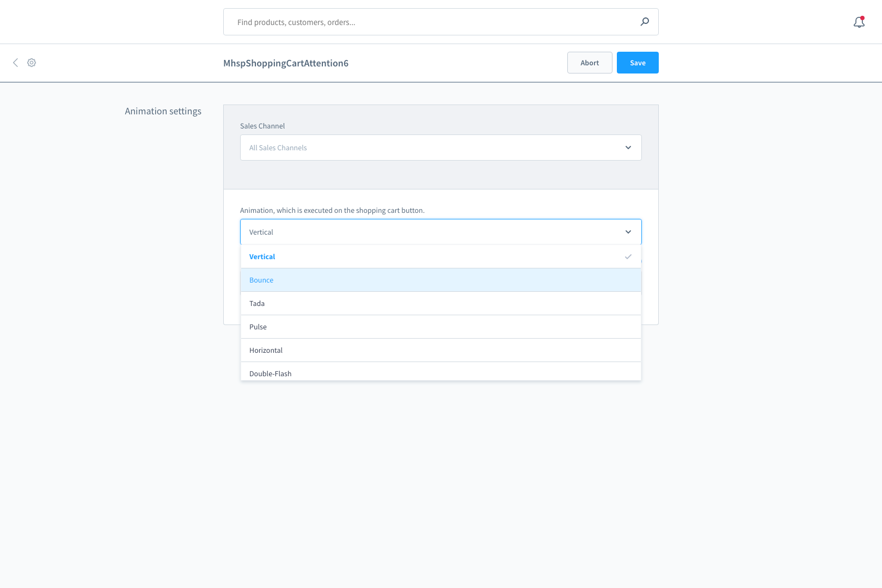Select the Vertical animation option
This screenshot has height=588, width=882.
pyautogui.click(x=262, y=256)
